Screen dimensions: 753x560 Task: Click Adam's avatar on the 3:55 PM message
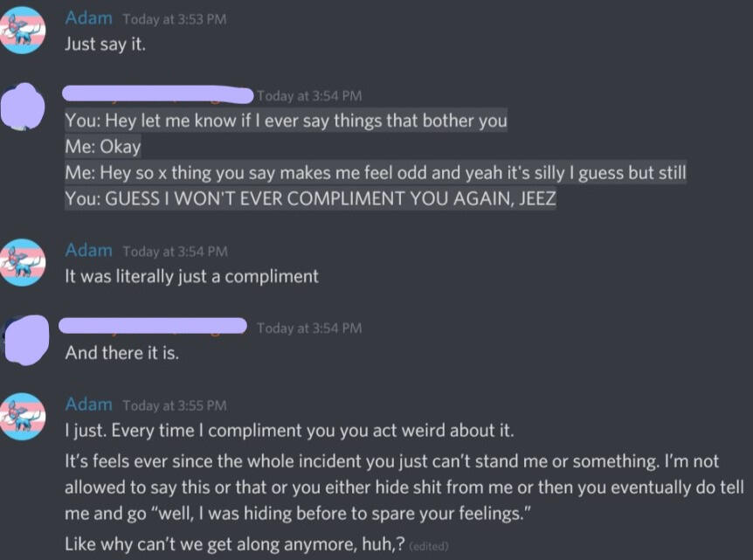24,416
